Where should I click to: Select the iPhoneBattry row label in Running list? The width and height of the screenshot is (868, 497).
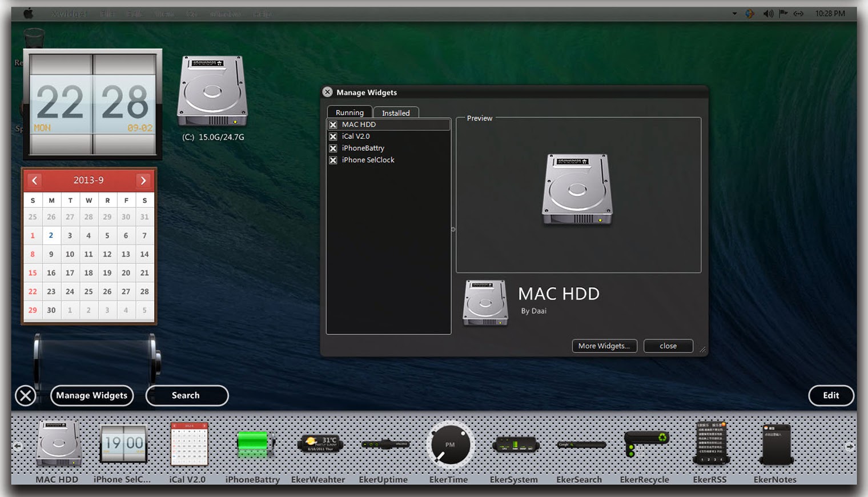[363, 148]
